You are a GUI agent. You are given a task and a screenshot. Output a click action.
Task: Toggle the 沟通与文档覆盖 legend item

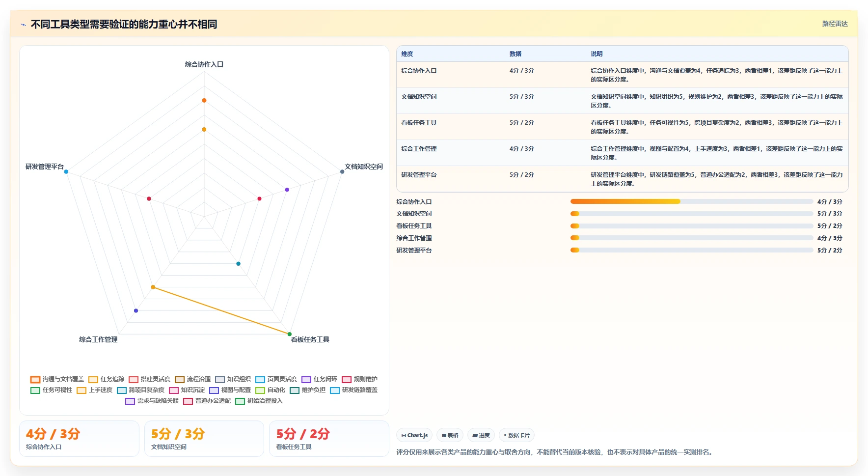coord(57,379)
